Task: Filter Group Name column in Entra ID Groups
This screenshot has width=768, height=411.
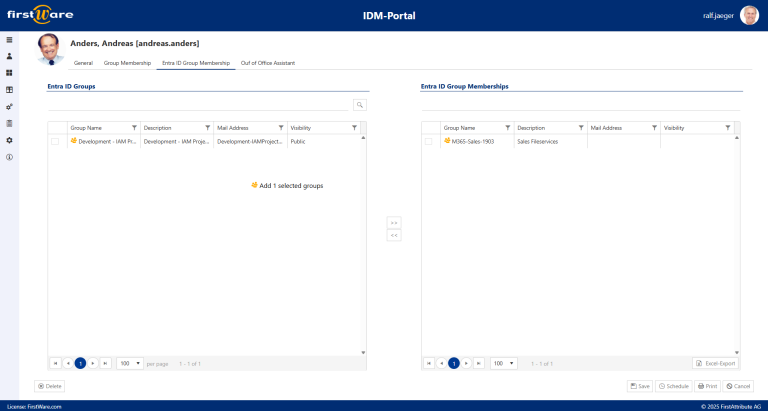Action: pos(134,128)
